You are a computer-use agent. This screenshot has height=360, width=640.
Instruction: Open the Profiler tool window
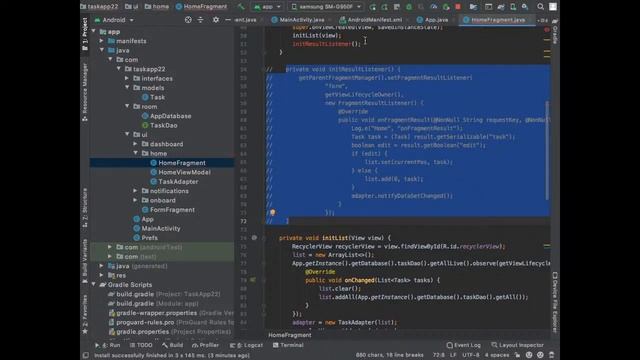[x=205, y=345]
